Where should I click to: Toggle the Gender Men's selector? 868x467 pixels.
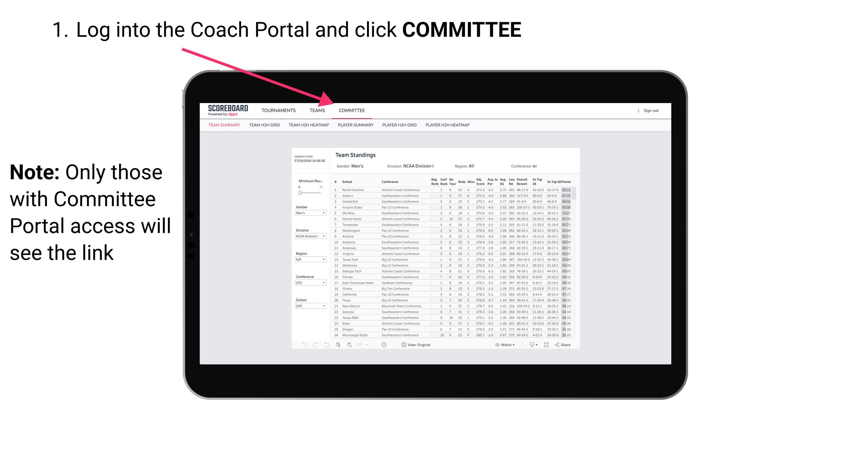point(311,213)
